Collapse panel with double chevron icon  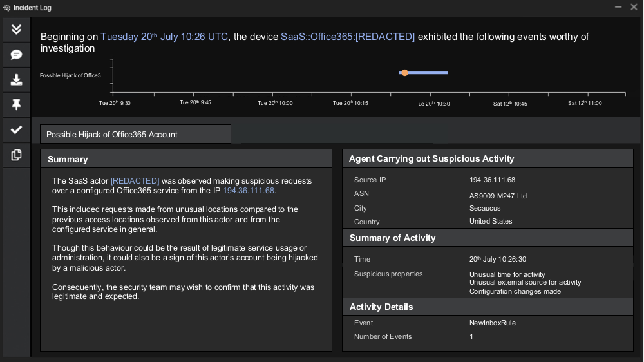pos(16,30)
